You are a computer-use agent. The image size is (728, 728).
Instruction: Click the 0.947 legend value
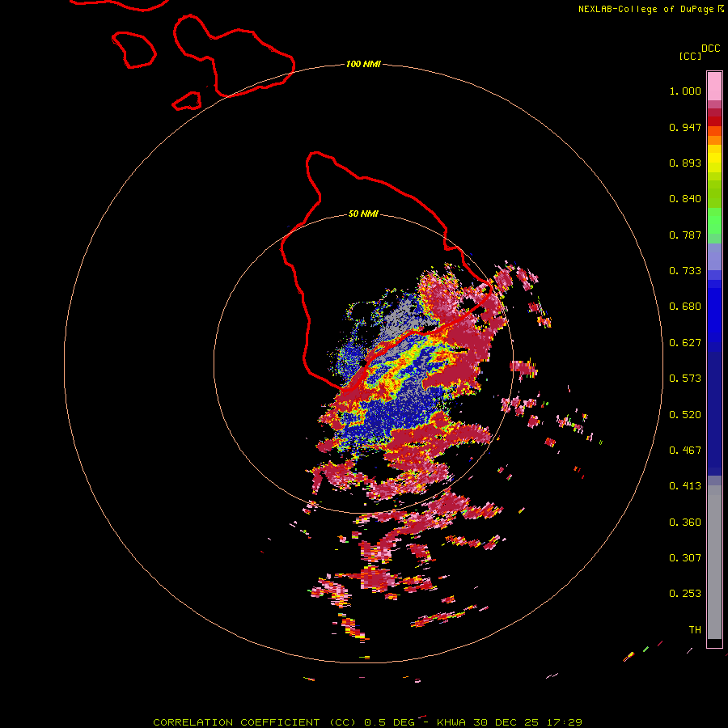(685, 127)
